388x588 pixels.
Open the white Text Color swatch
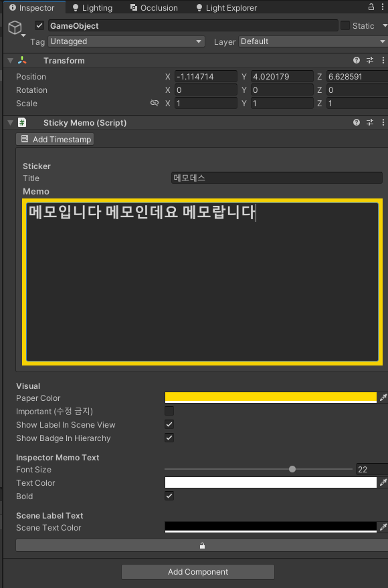coord(270,482)
